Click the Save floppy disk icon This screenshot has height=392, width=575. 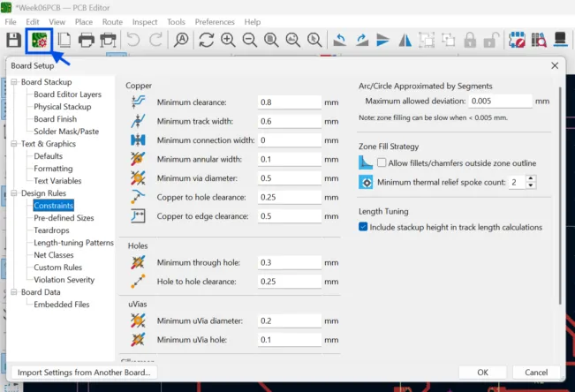(x=13, y=40)
